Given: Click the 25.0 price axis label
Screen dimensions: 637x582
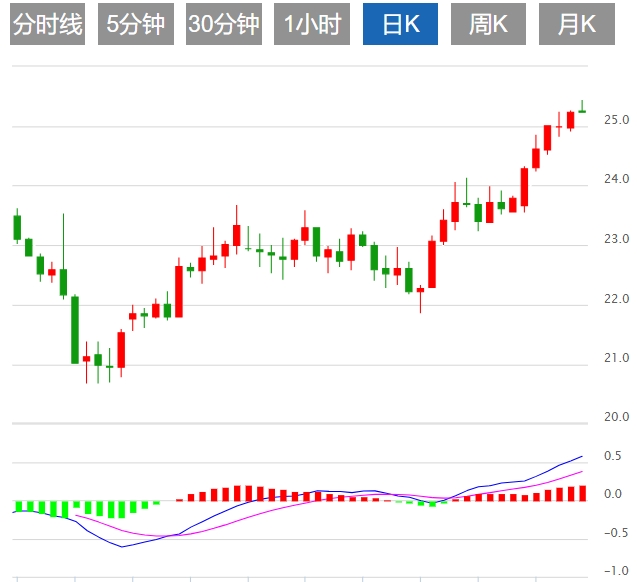Looking at the screenshot, I should point(616,120).
